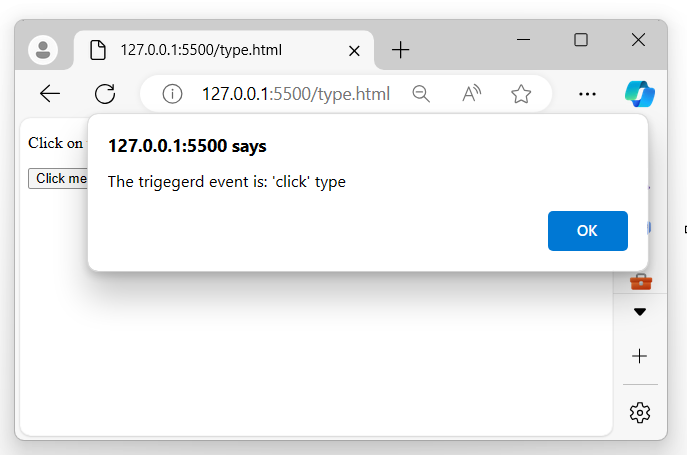Start Read aloud for this page
Screen dimensions: 687x455
pos(472,94)
